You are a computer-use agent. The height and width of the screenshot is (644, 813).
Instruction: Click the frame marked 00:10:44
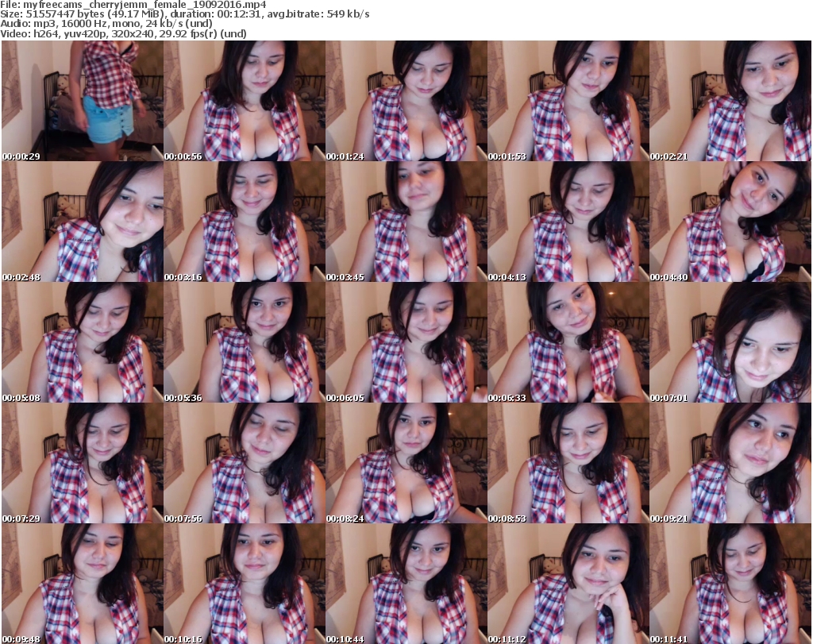click(x=406, y=584)
